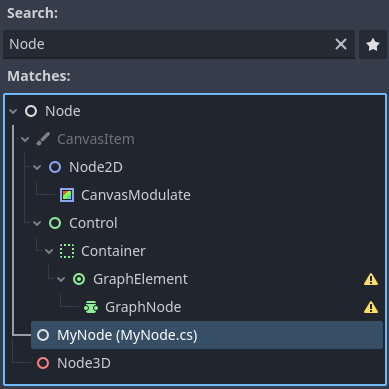Viewport: 389px width, 389px height.
Task: Collapse the Node2D branch arrow
Action: coord(37,167)
